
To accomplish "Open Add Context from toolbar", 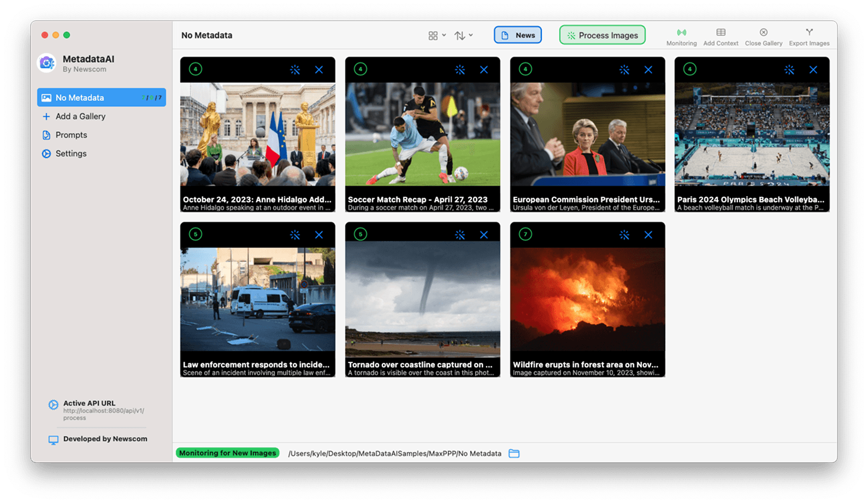I will pos(721,33).
